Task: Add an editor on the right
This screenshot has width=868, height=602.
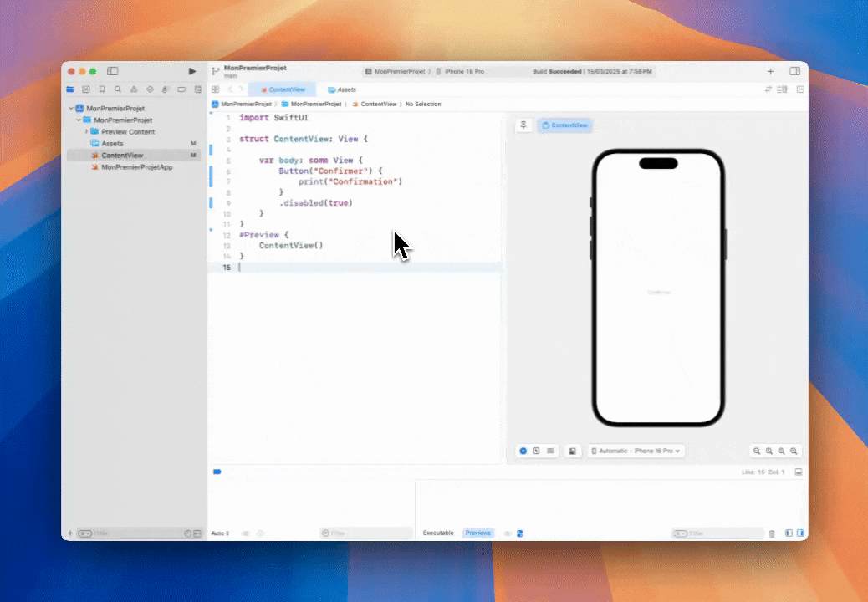Action: [x=800, y=89]
